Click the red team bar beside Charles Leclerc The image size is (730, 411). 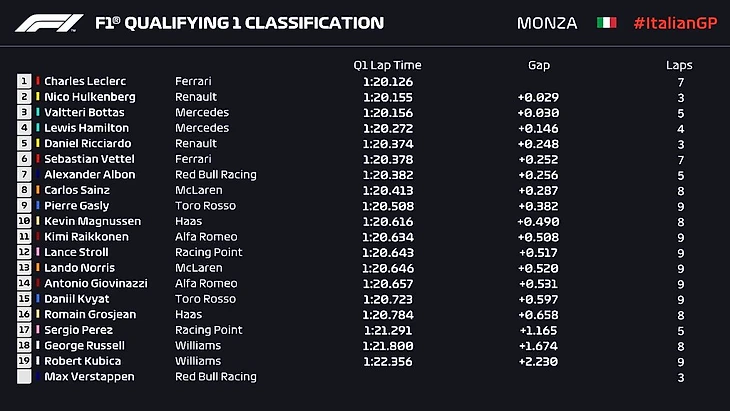[x=38, y=81]
